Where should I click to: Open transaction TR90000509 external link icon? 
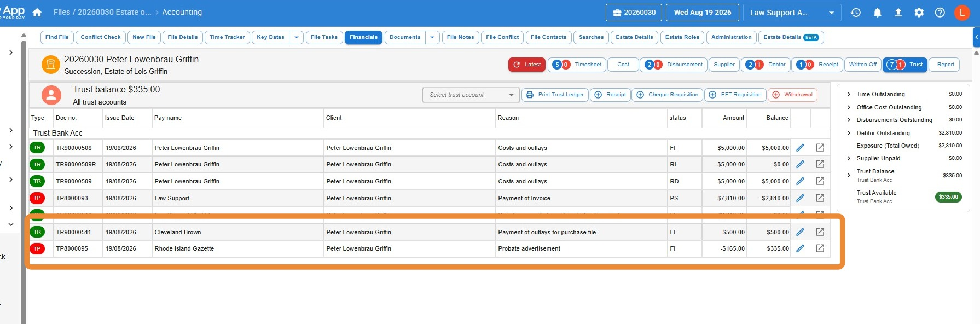tap(820, 181)
